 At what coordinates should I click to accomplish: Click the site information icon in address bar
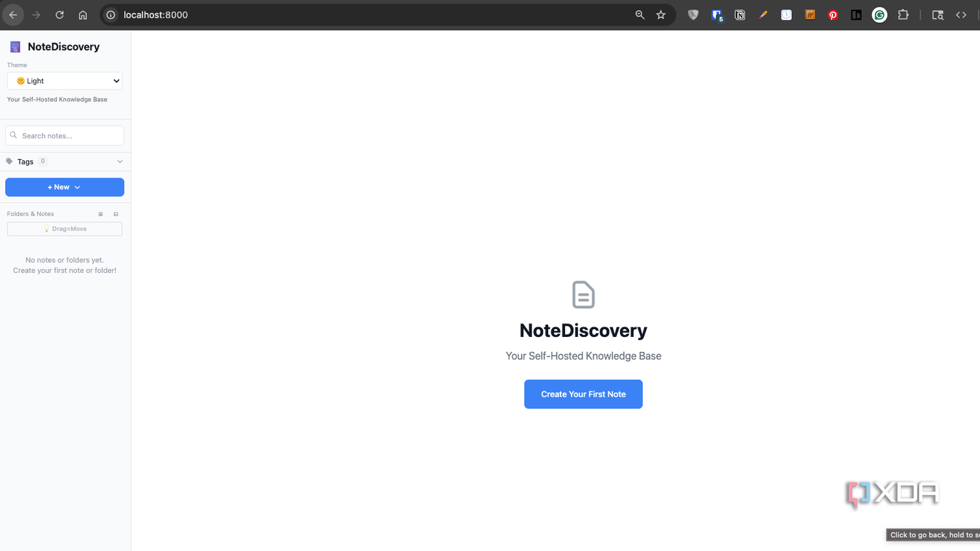click(111, 15)
